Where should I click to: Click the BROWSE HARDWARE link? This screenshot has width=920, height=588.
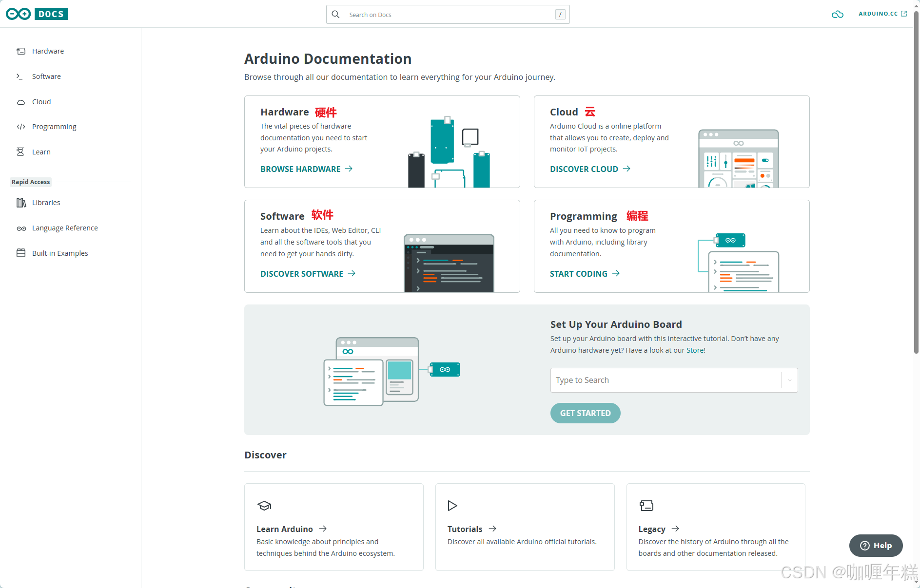click(300, 169)
